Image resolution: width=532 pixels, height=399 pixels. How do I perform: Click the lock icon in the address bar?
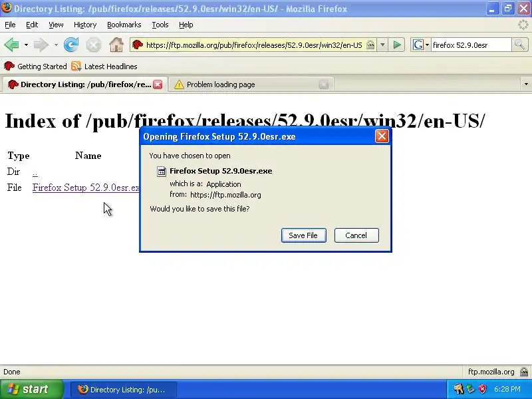coord(370,45)
